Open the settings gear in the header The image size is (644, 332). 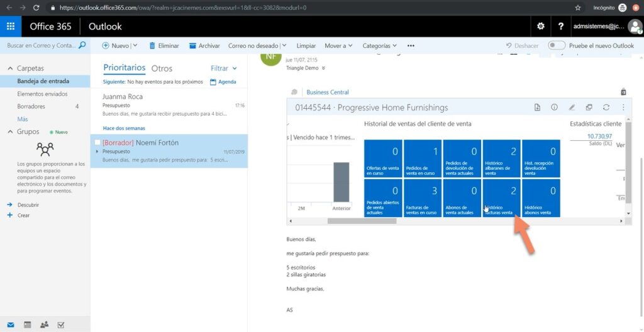coord(540,26)
